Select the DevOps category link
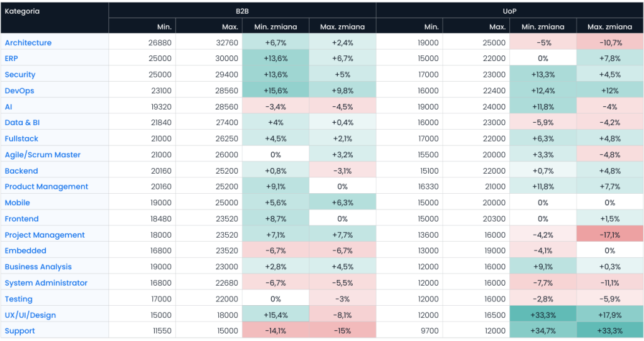 pos(19,91)
